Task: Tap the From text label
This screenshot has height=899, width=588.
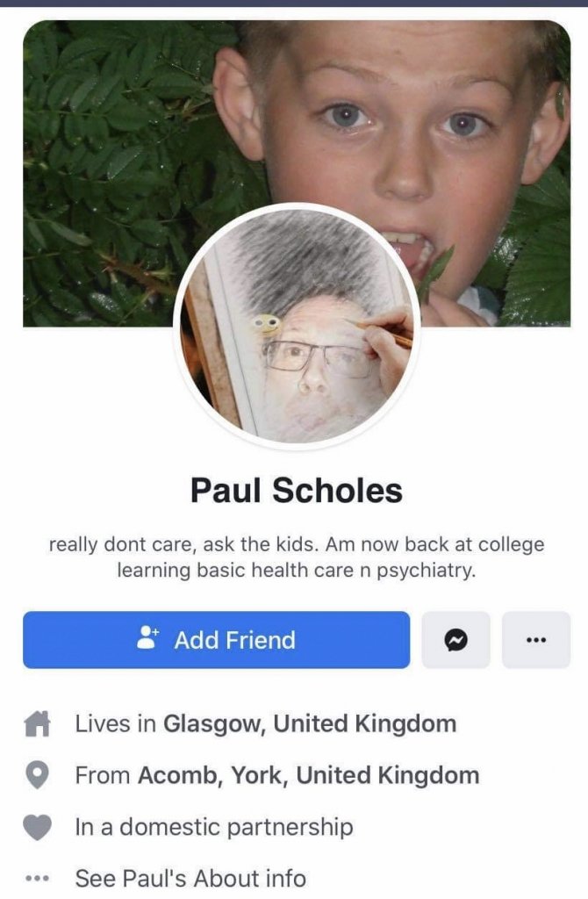Action: tap(103, 775)
